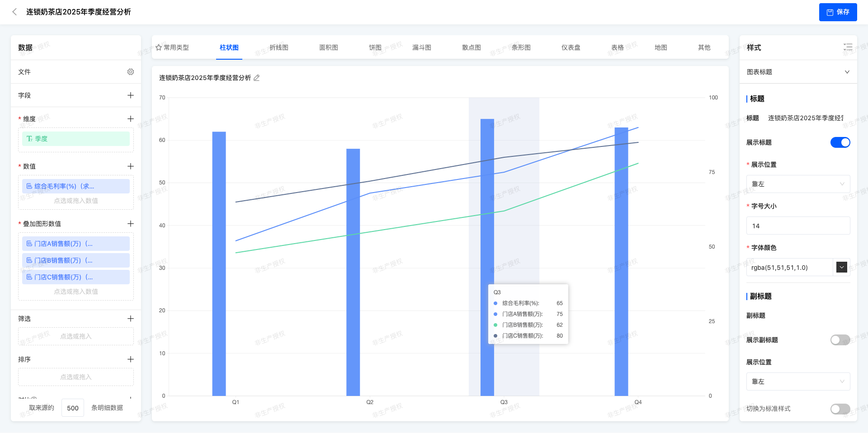Click the 保存 button
The height and width of the screenshot is (433, 868).
pos(838,12)
